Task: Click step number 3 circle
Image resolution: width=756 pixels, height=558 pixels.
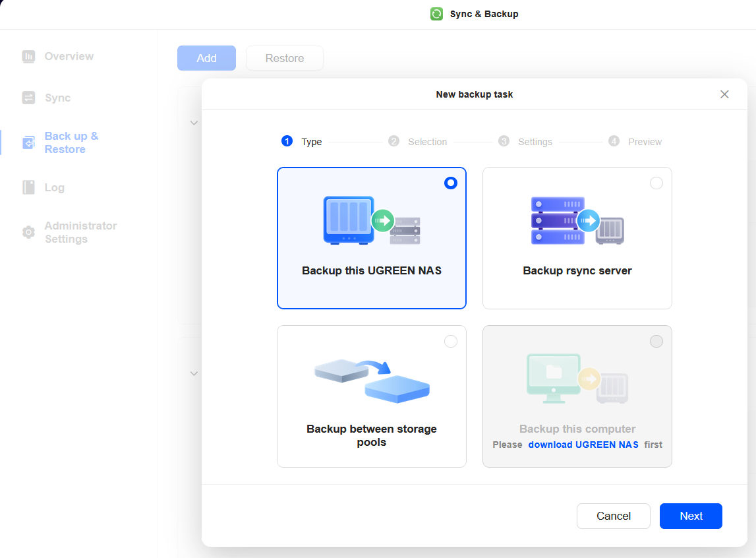Action: pos(504,141)
